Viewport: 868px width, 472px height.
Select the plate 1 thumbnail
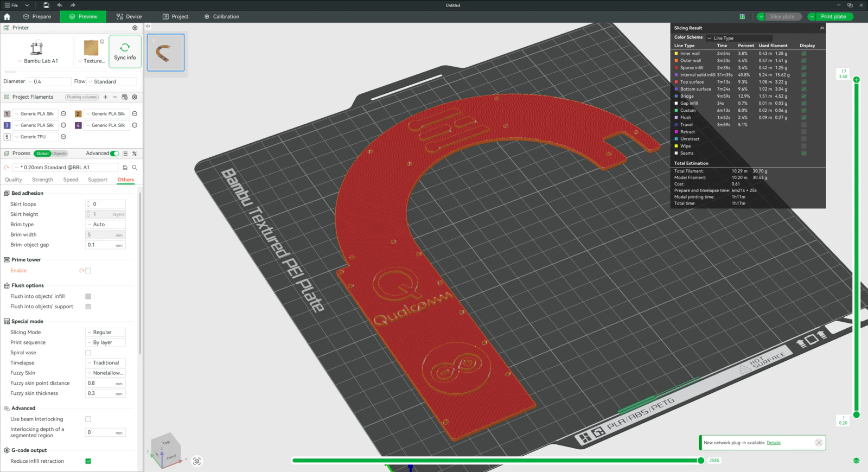(166, 53)
